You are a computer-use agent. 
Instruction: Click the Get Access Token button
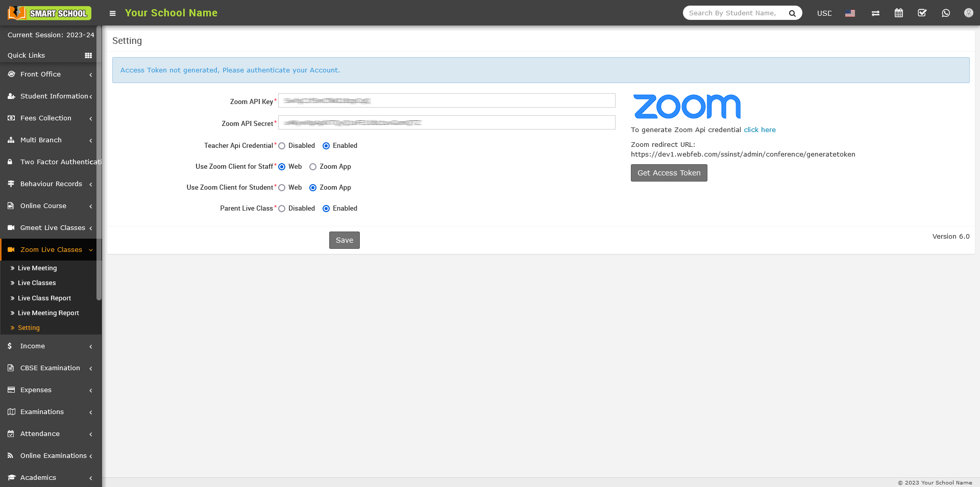point(669,173)
